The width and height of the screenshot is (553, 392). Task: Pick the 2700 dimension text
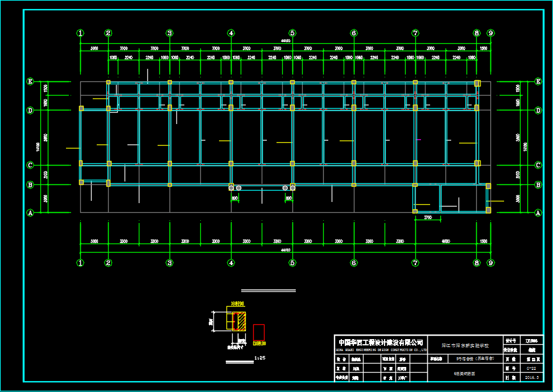[428, 217]
